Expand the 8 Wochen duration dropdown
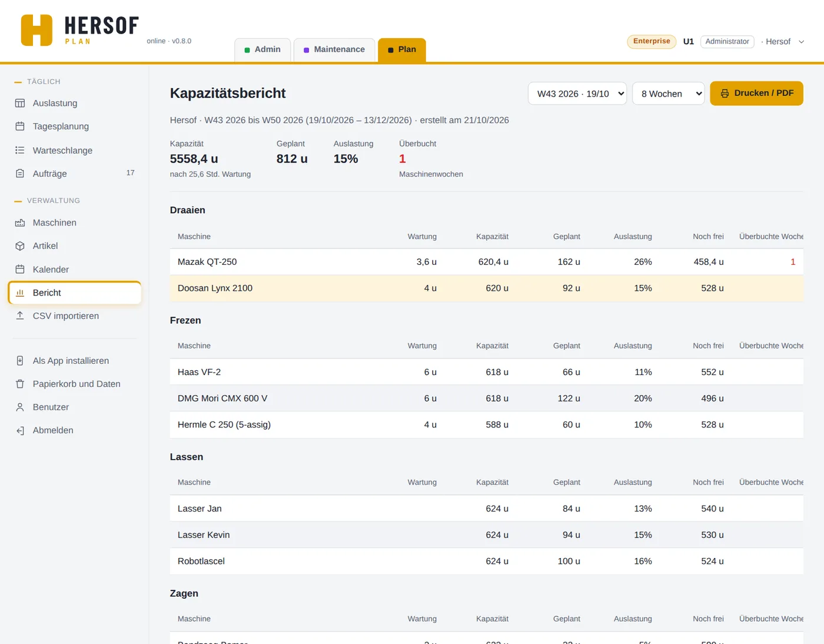The image size is (824, 644). click(x=668, y=94)
